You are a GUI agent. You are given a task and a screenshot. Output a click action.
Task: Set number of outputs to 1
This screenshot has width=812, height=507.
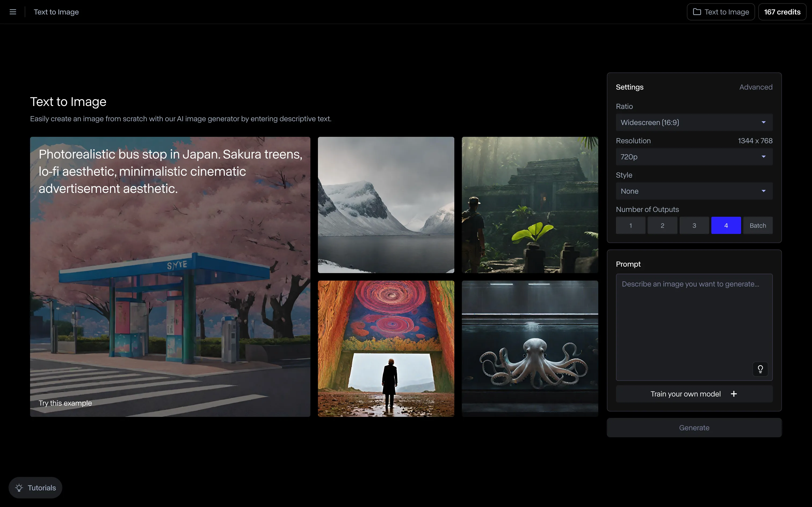630,225
